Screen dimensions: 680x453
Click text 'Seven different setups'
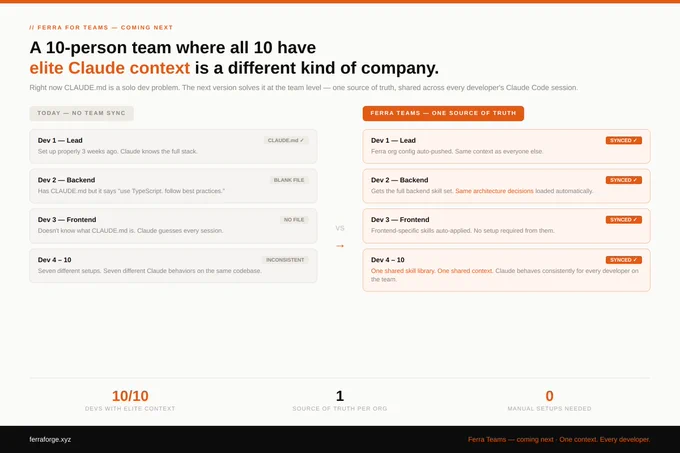(x=69, y=271)
